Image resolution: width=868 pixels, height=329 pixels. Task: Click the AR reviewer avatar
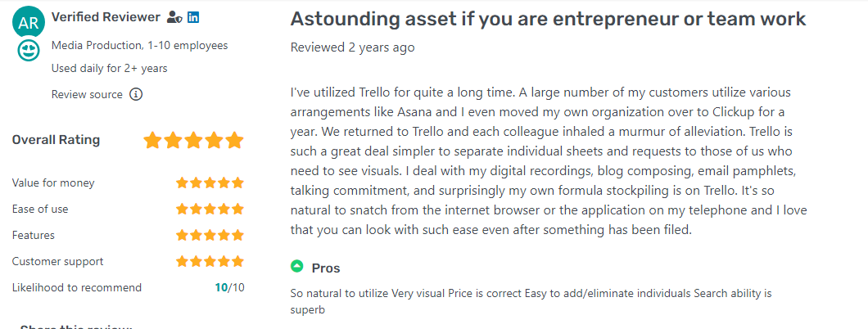point(29,22)
